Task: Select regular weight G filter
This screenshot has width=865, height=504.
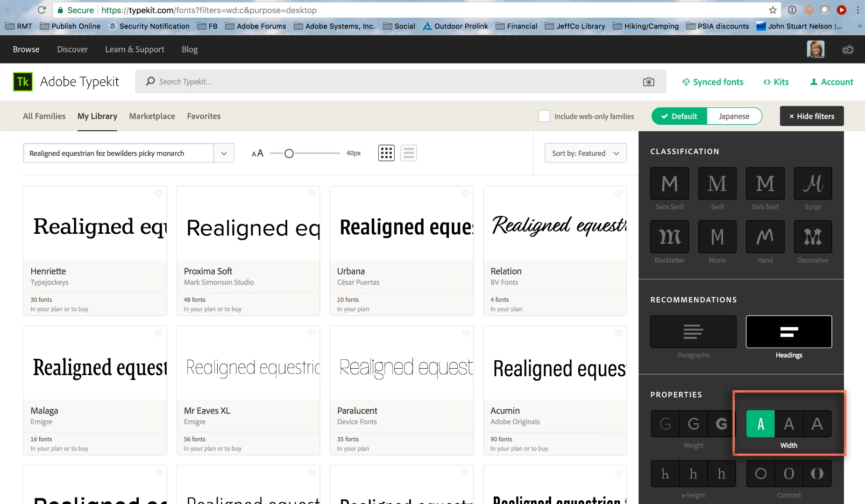Action: tap(694, 424)
